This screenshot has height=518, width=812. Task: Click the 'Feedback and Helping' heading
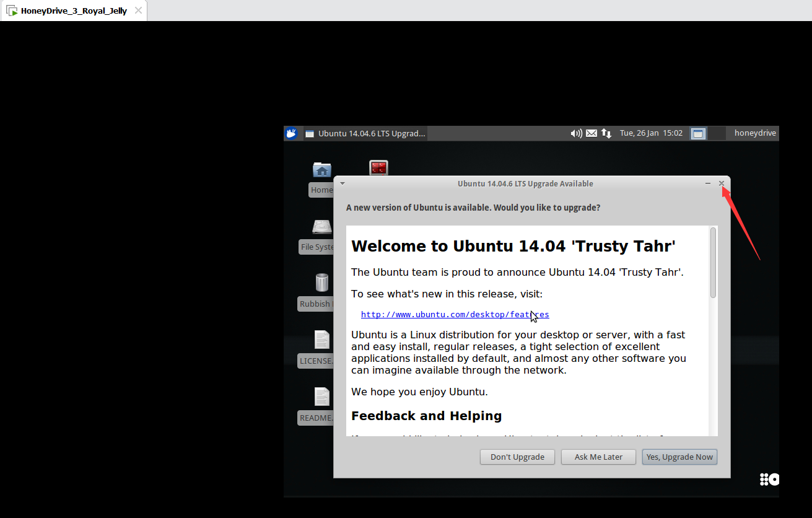(426, 416)
